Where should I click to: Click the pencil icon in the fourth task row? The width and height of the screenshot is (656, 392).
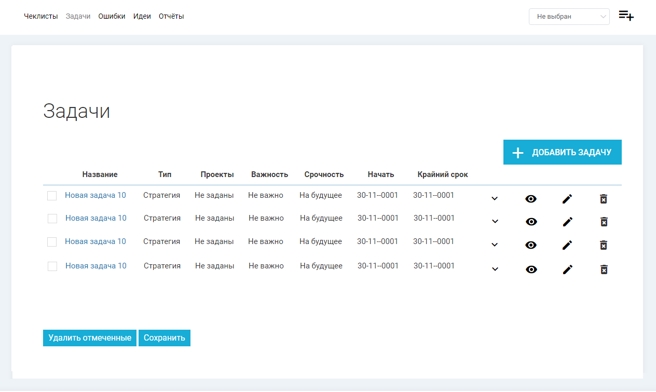567,270
